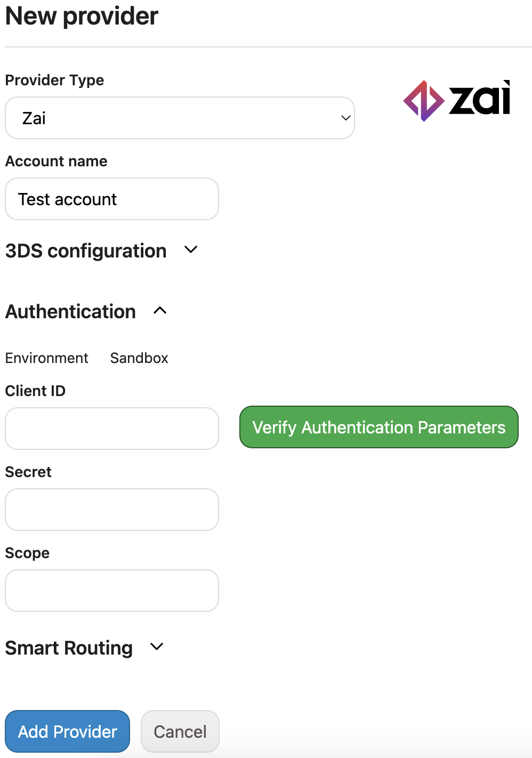Click the Add Provider button
Image resolution: width=532 pixels, height=758 pixels.
(68, 731)
